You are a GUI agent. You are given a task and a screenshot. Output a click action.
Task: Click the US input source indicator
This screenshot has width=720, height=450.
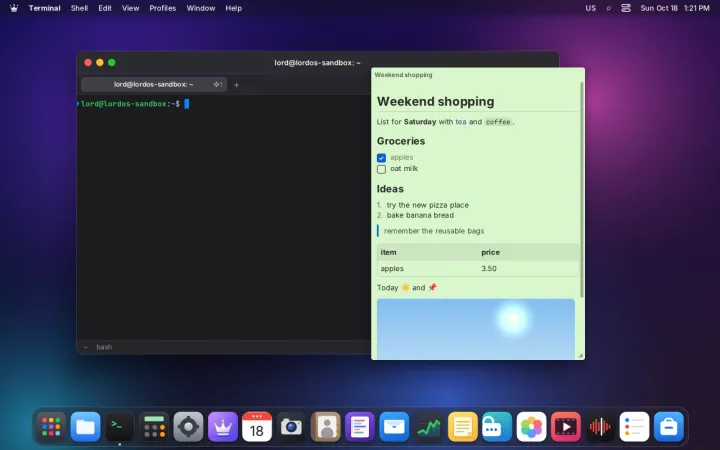[591, 8]
